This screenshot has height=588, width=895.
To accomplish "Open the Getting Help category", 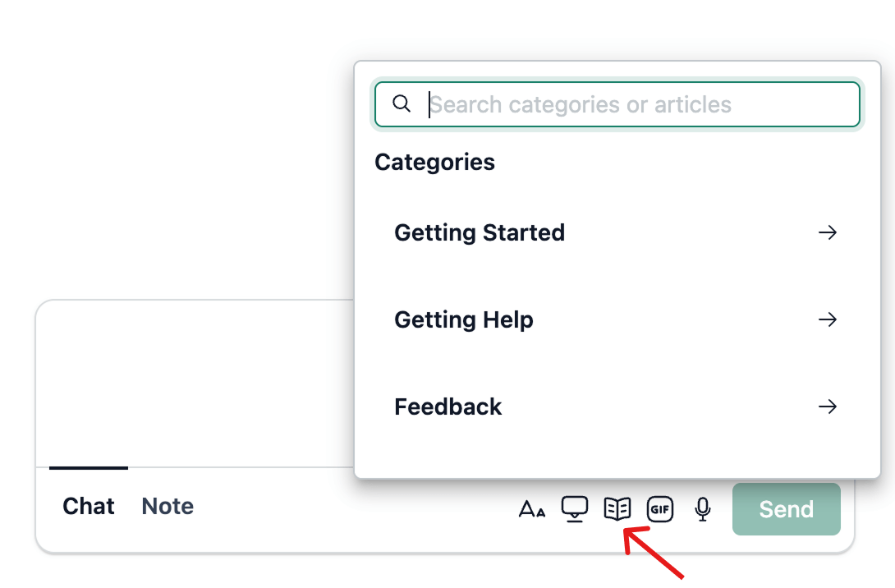I will point(464,319).
